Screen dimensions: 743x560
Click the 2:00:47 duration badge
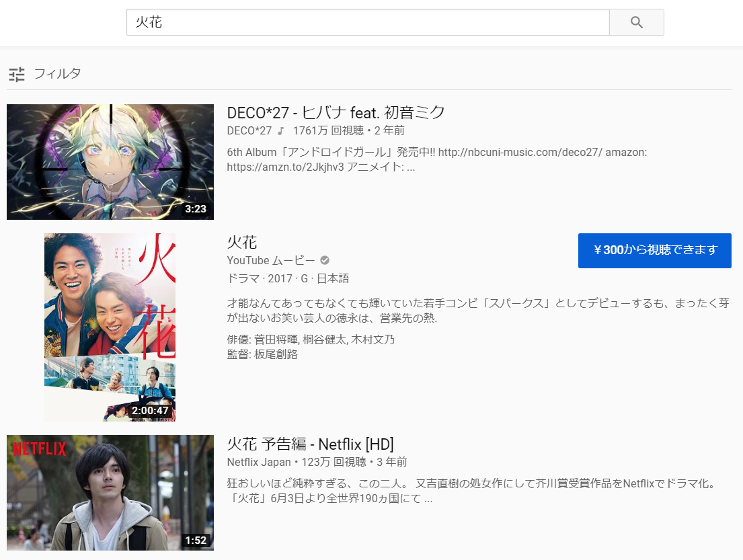click(150, 411)
